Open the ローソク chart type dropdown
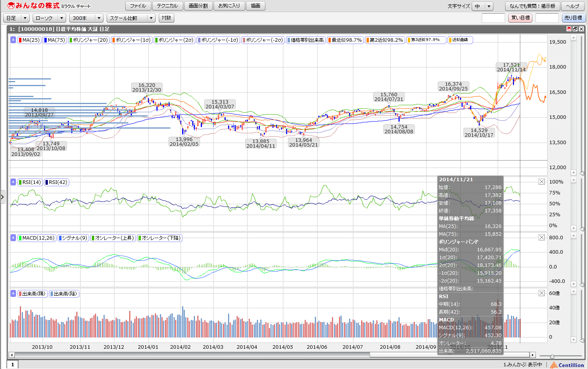The width and height of the screenshot is (588, 369). click(x=49, y=18)
